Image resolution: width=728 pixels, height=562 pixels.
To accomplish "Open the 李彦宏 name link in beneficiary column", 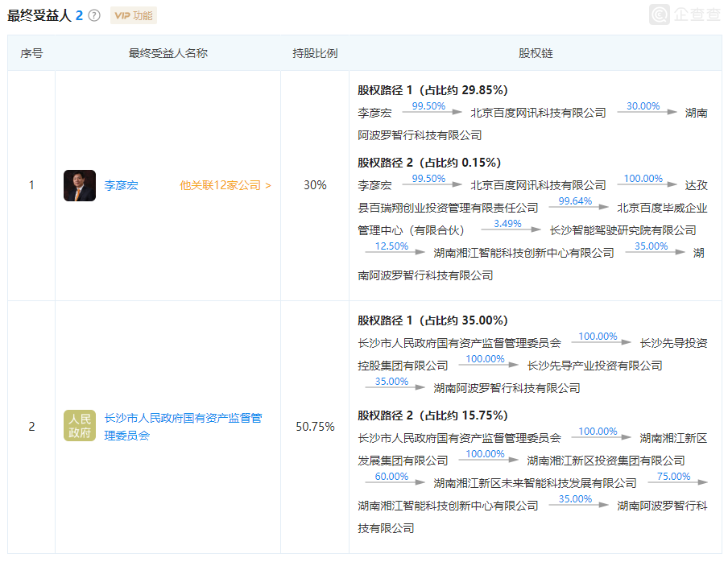I will tap(121, 186).
